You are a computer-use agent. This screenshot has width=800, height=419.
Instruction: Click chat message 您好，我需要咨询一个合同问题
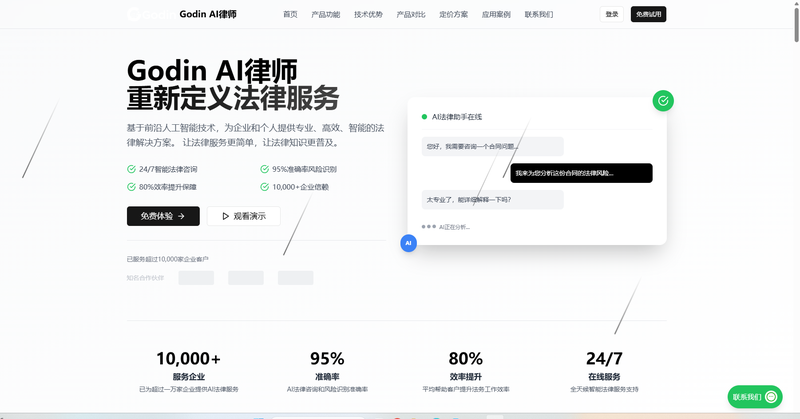[492, 146]
